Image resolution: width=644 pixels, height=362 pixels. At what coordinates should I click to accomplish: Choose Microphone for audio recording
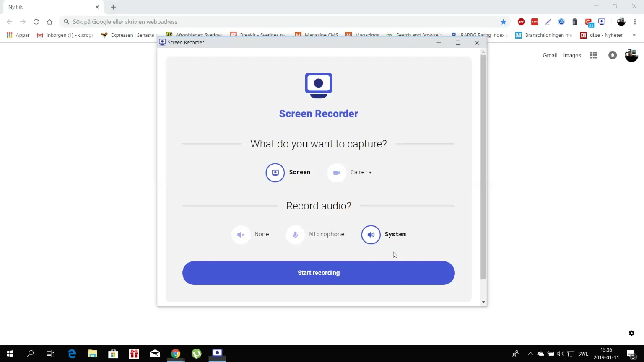click(315, 235)
